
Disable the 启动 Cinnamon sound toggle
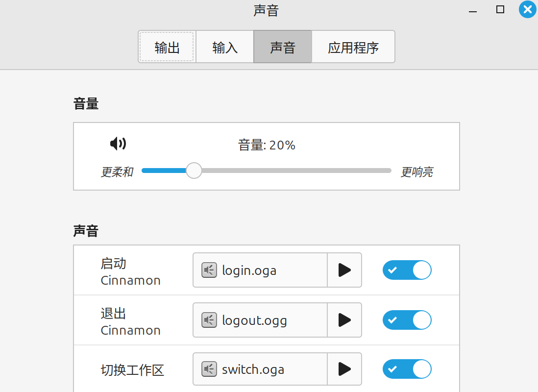point(407,270)
